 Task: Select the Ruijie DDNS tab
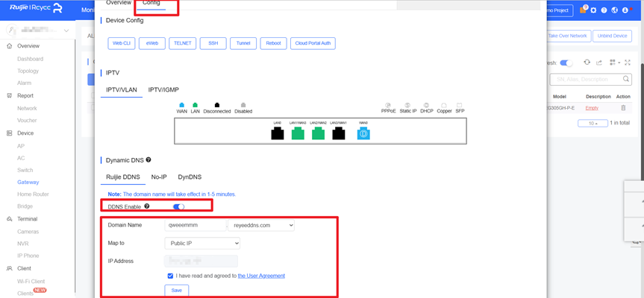(123, 177)
